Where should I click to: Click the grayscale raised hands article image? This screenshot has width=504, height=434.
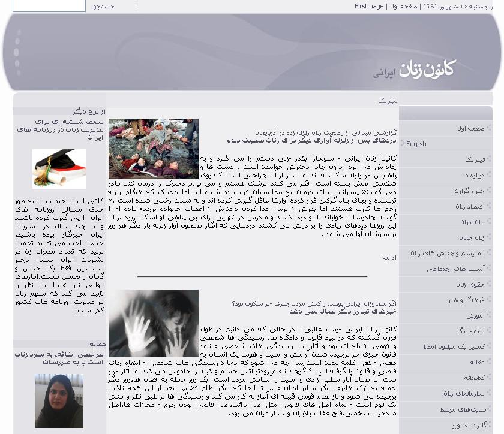154,323
